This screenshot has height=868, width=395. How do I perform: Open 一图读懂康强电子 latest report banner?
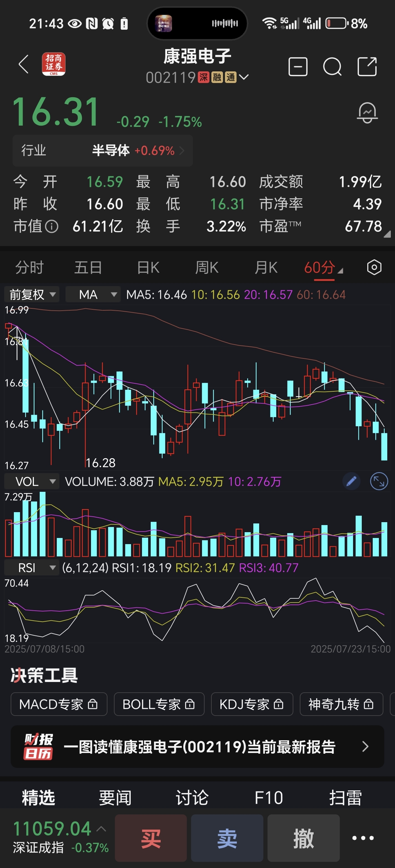(197, 746)
